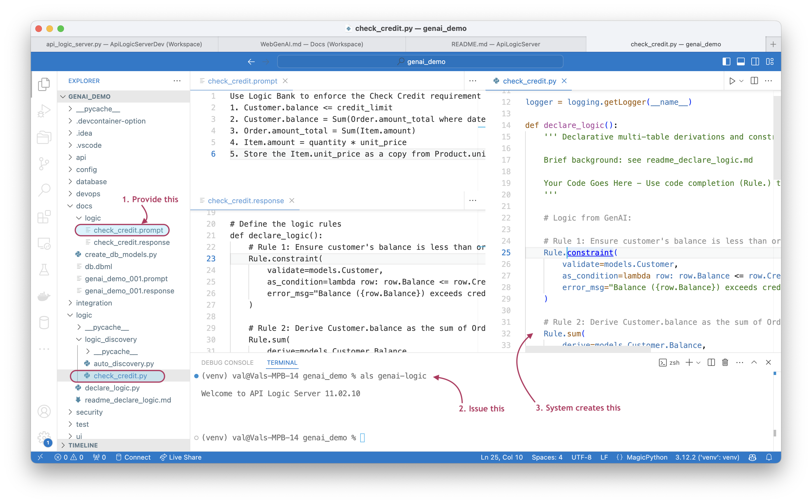The width and height of the screenshot is (812, 504).
Task: Toggle bottom panel layout icon
Action: coord(741,62)
